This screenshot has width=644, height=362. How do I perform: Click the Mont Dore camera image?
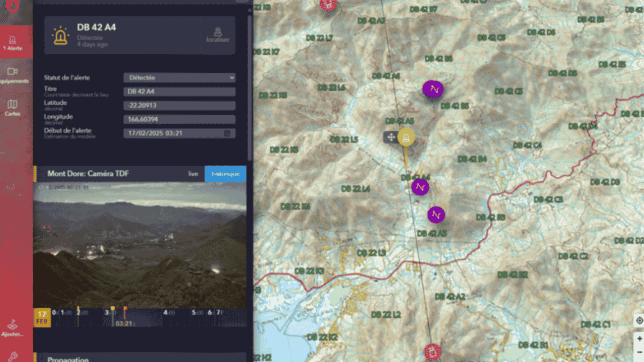pos(140,245)
